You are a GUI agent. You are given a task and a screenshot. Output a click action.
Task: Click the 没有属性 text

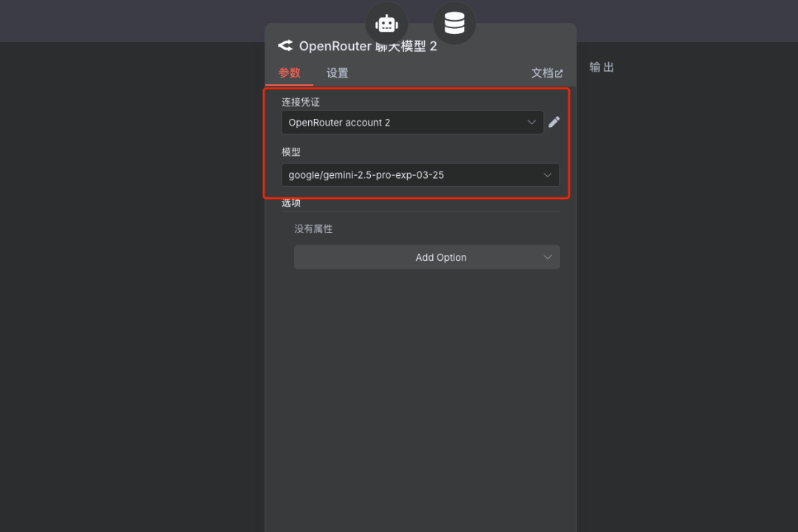point(313,228)
